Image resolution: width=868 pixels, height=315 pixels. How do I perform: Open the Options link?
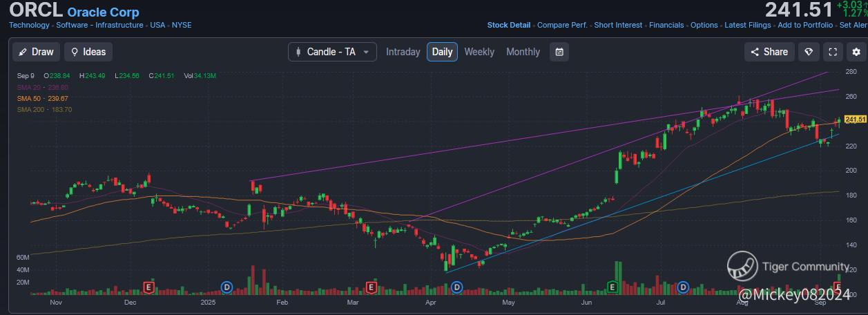coord(704,25)
